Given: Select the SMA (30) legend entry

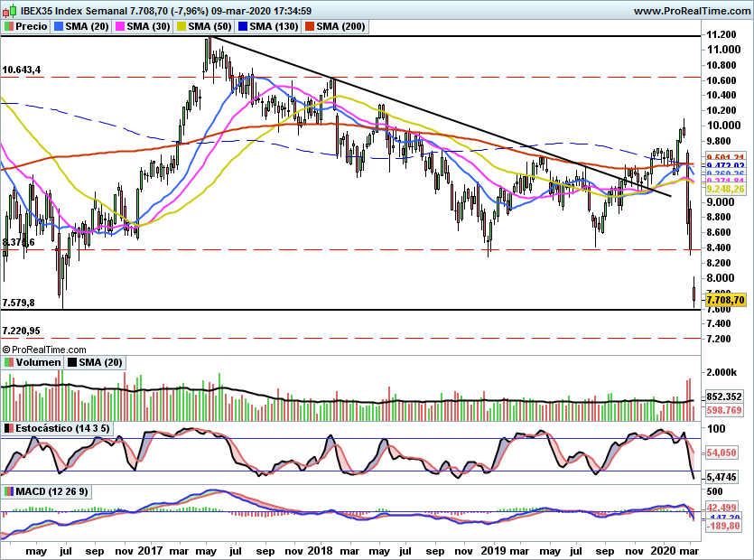Looking at the screenshot, I should pyautogui.click(x=144, y=27).
